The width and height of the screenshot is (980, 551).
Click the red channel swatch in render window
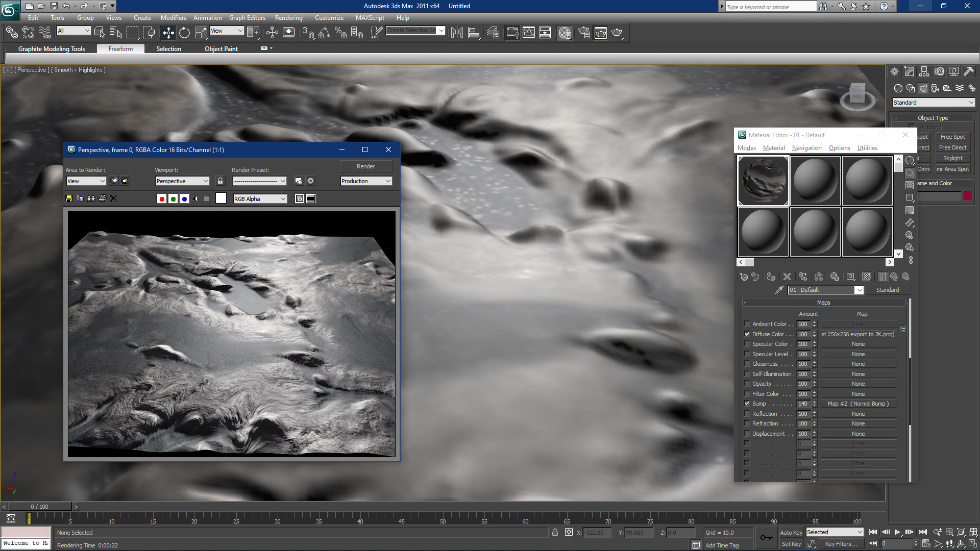[x=162, y=198]
